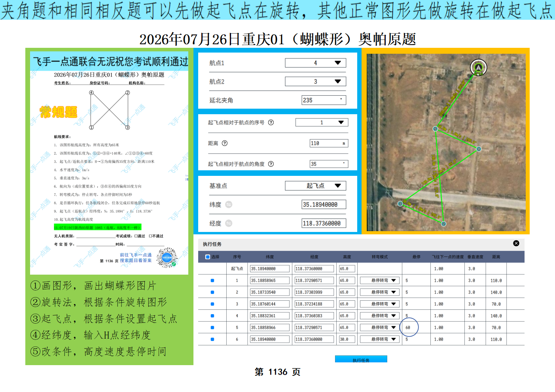Open 转弯模式 dropdown in row 1
This screenshot has height=392, width=555.
(x=380, y=281)
